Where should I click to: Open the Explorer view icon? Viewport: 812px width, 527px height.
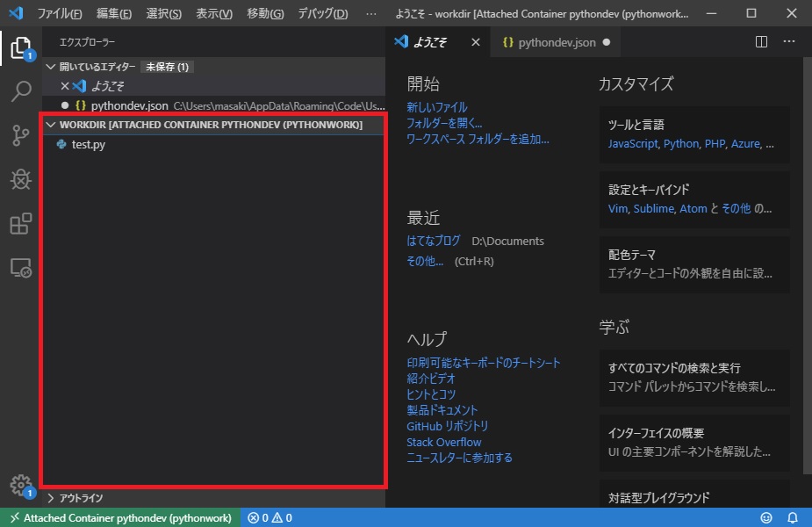click(x=21, y=50)
